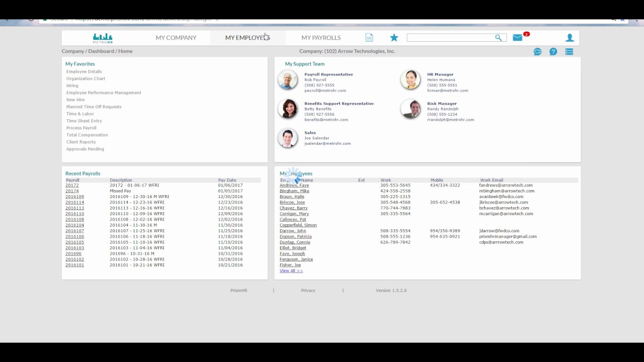The image size is (644, 362).
Task: Open Employee Performance Management favorite
Action: pos(104,93)
